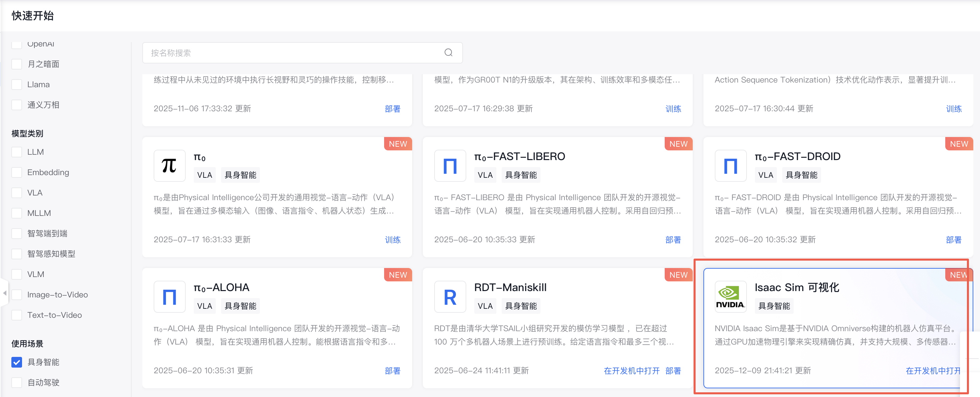Image resolution: width=980 pixels, height=397 pixels.
Task: Tick the Embedding category checkbox
Action: click(17, 172)
